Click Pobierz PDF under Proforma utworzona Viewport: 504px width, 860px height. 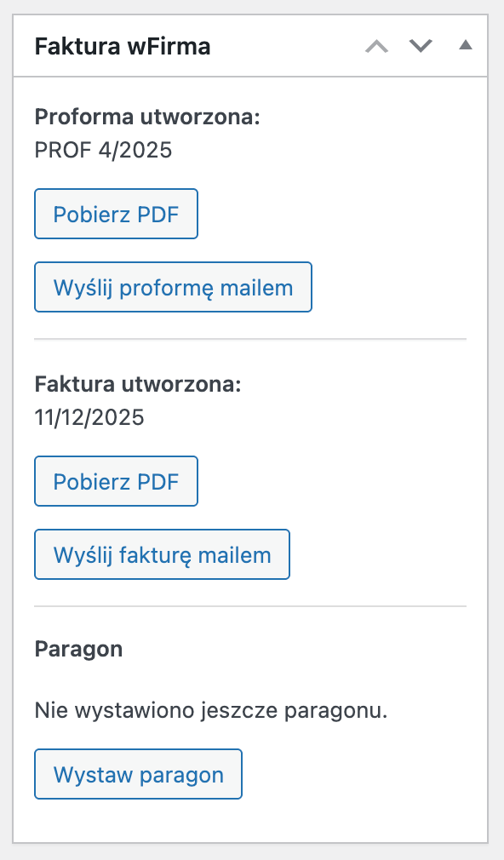[116, 214]
